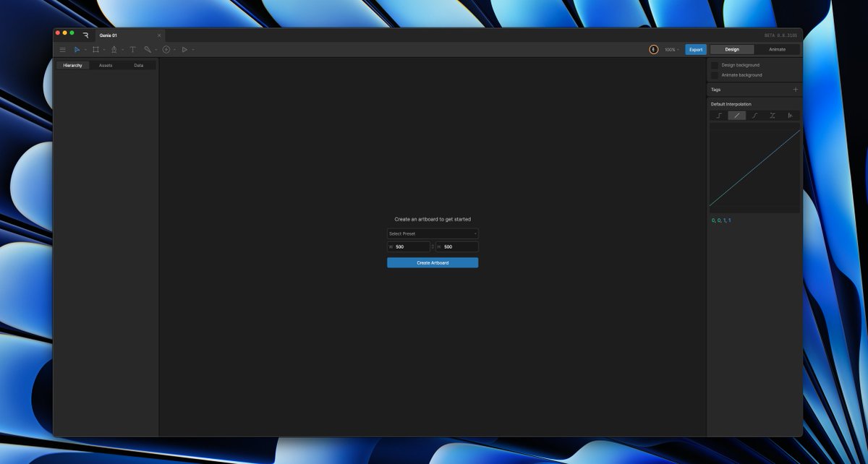This screenshot has width=868, height=464.
Task: Click the artboard width field
Action: pyautogui.click(x=409, y=246)
